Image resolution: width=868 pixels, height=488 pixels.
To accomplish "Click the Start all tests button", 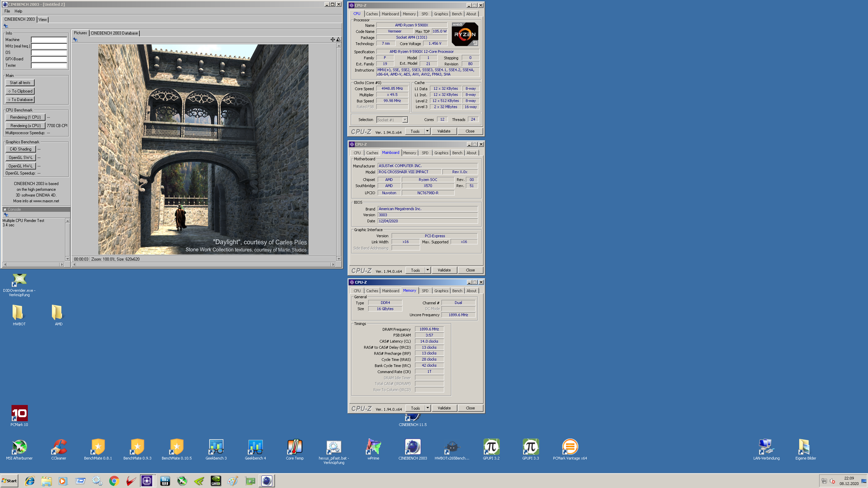I will (20, 83).
